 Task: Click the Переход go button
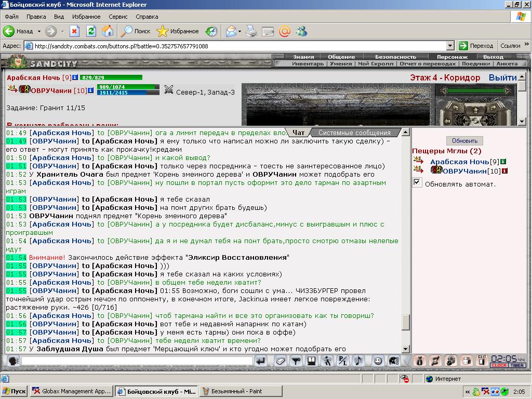click(x=476, y=46)
